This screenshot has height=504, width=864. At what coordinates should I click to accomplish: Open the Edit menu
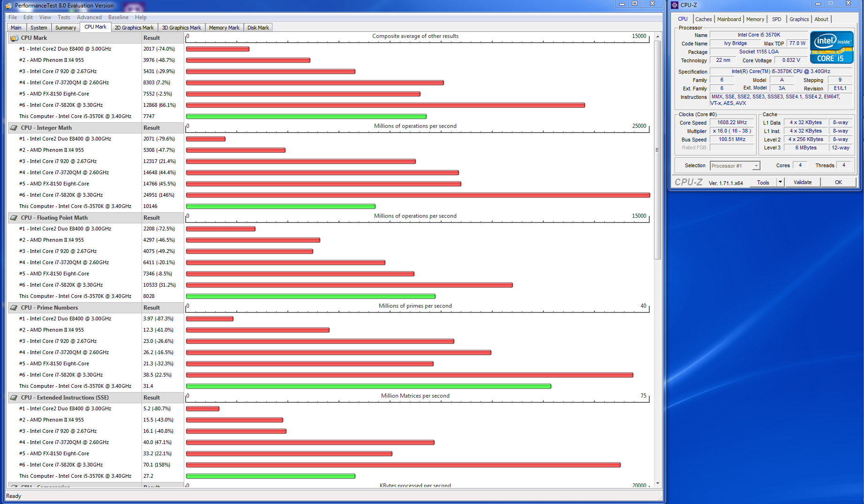tap(28, 17)
